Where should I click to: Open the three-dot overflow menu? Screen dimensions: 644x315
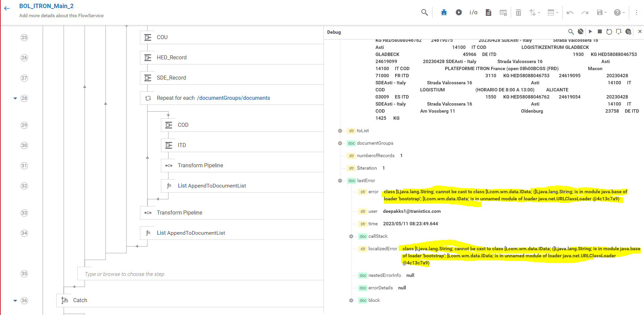(637, 12)
